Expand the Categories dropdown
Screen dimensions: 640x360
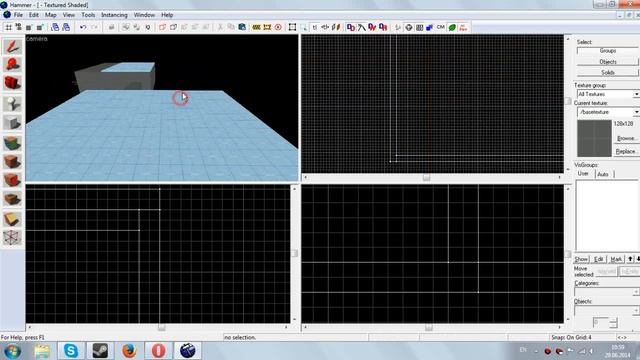(x=636, y=292)
